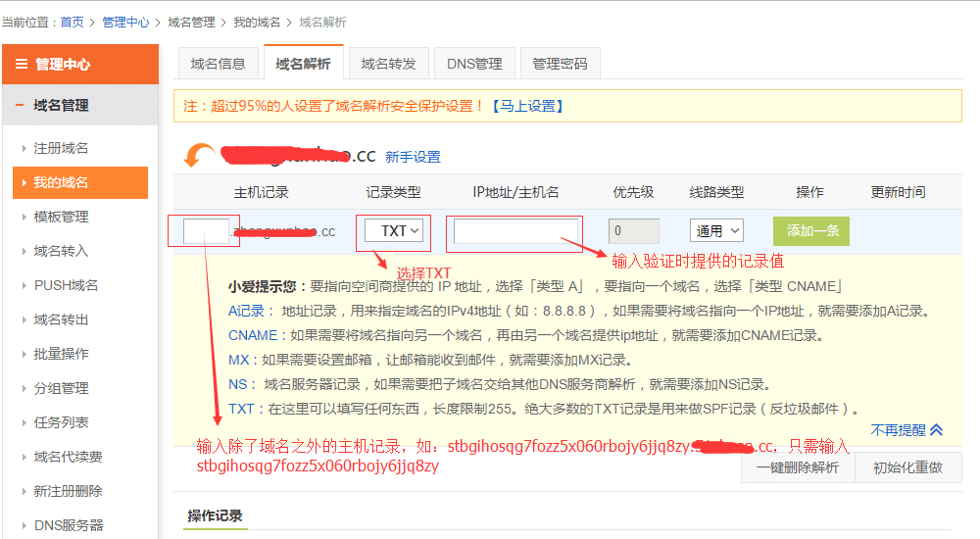The image size is (980, 539).
Task: Go to 首页 in the breadcrumb
Action: point(72,22)
